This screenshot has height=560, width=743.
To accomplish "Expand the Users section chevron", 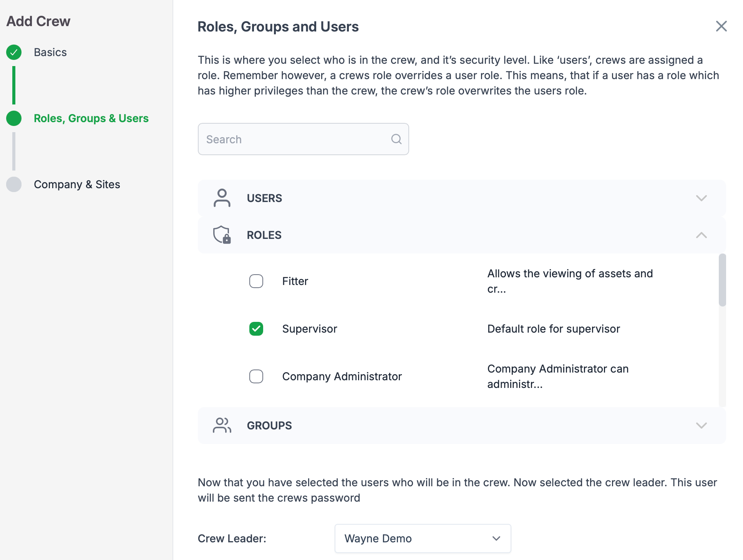I will click(x=701, y=198).
